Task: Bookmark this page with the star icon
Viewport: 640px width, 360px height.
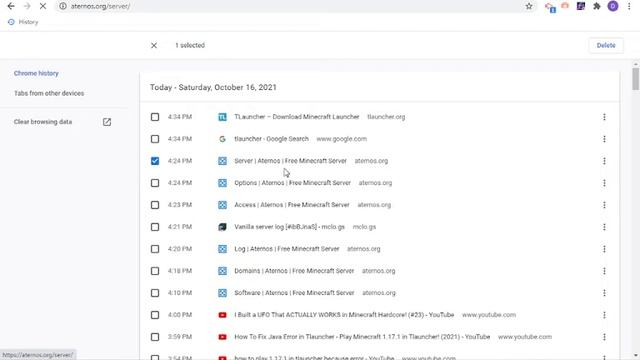Action: (x=529, y=6)
